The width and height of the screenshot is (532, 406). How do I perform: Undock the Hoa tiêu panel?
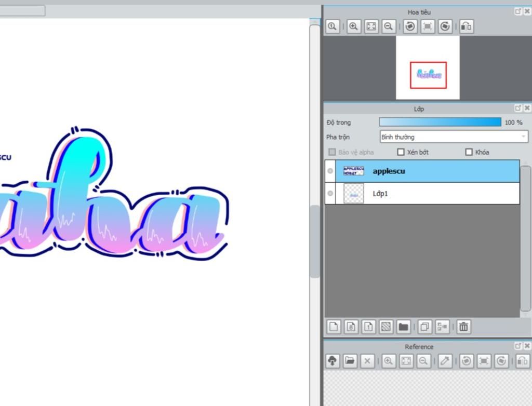(x=518, y=11)
